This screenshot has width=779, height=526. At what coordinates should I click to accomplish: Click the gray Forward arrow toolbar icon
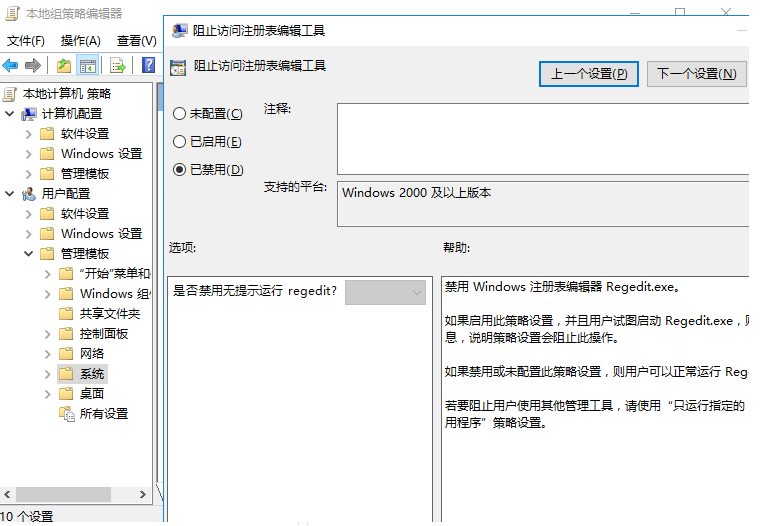click(x=33, y=66)
